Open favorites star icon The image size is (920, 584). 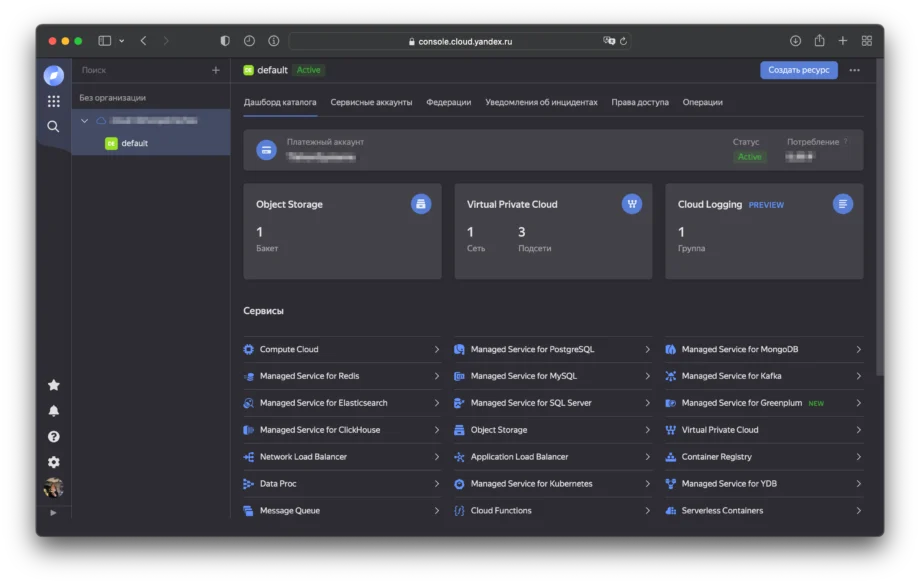53,384
